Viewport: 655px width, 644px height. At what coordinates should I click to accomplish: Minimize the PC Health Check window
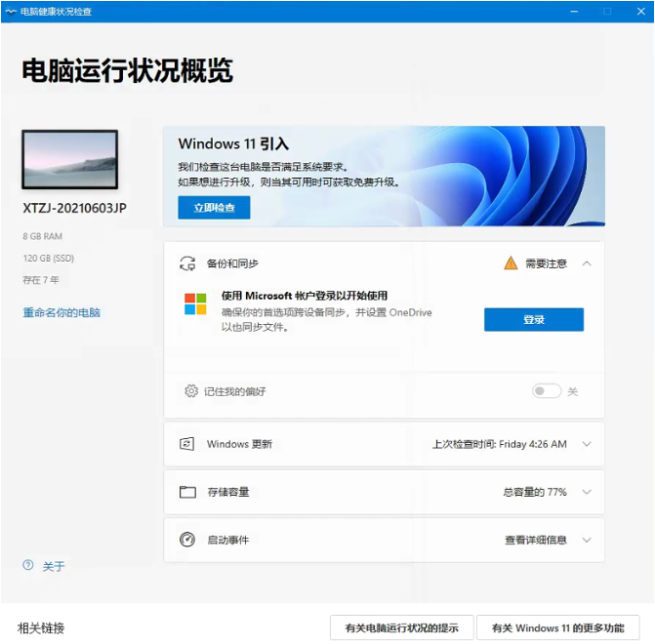574,12
